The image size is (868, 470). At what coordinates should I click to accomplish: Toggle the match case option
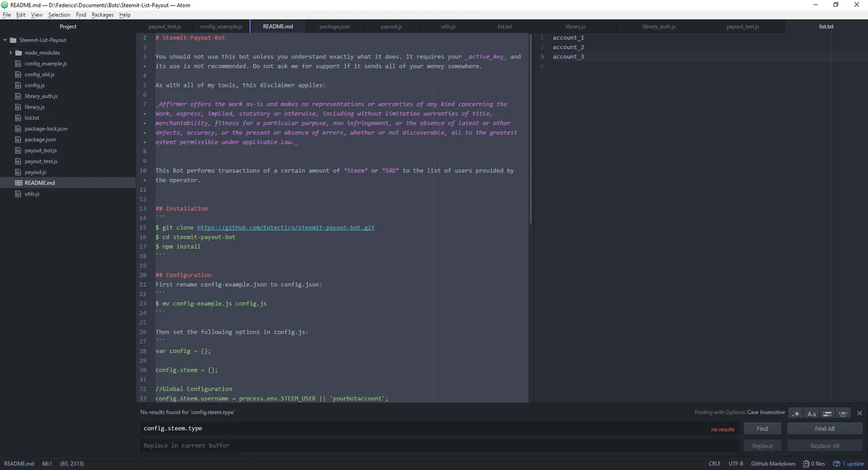pyautogui.click(x=812, y=413)
